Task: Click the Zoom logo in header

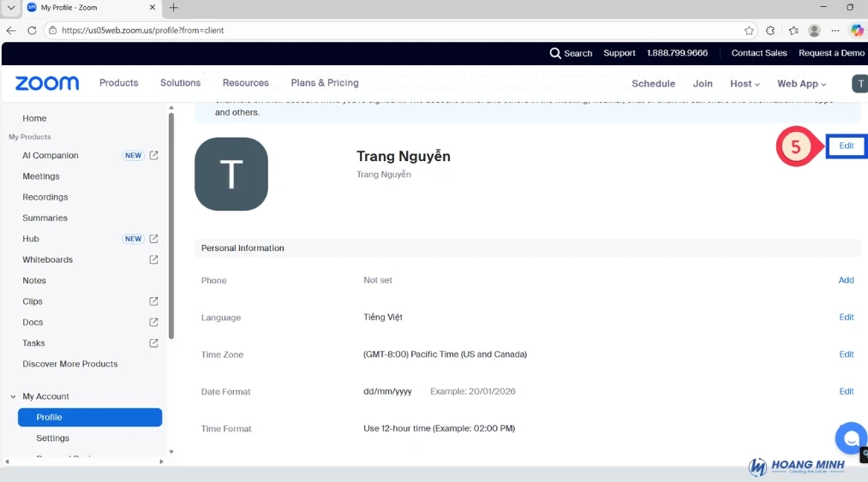Action: [x=47, y=83]
